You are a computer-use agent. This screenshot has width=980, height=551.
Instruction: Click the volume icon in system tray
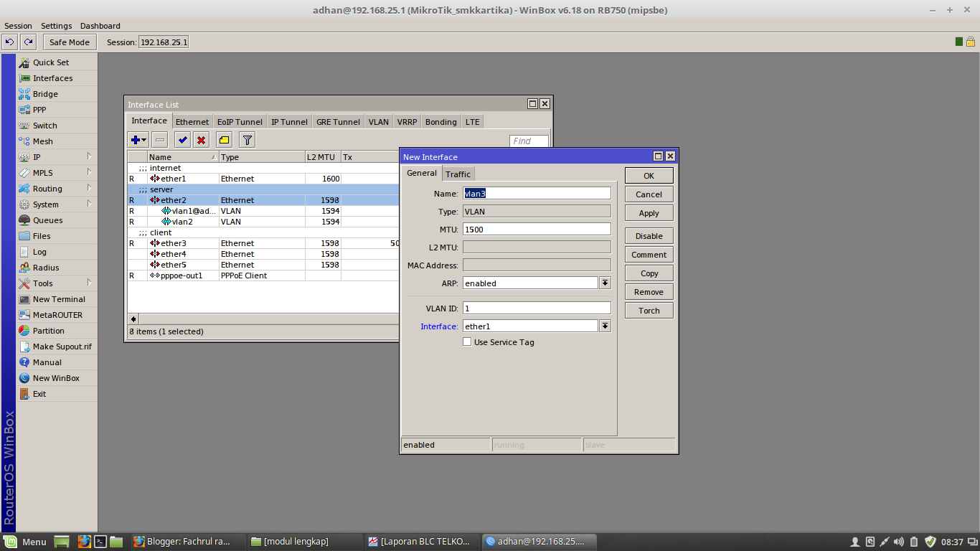pyautogui.click(x=900, y=542)
